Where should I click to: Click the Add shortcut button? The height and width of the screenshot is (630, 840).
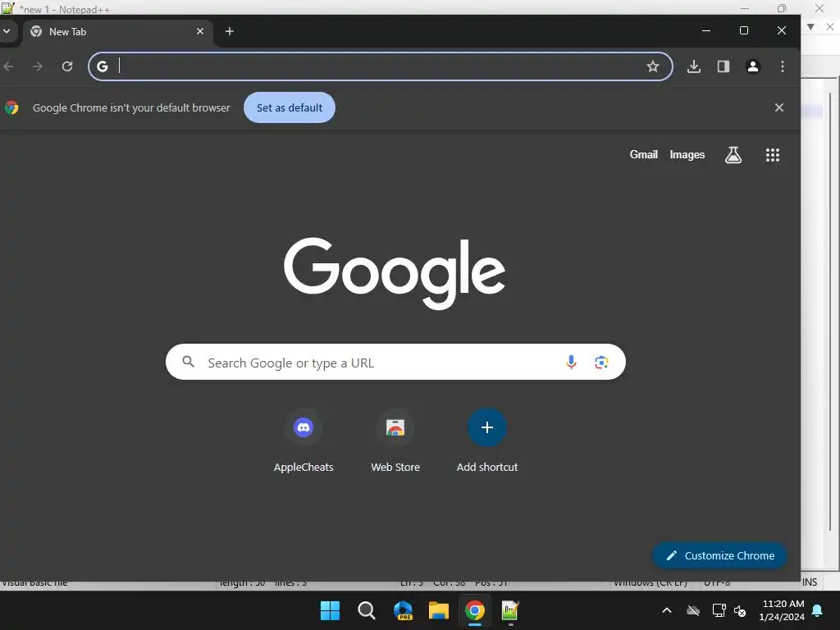487,441
